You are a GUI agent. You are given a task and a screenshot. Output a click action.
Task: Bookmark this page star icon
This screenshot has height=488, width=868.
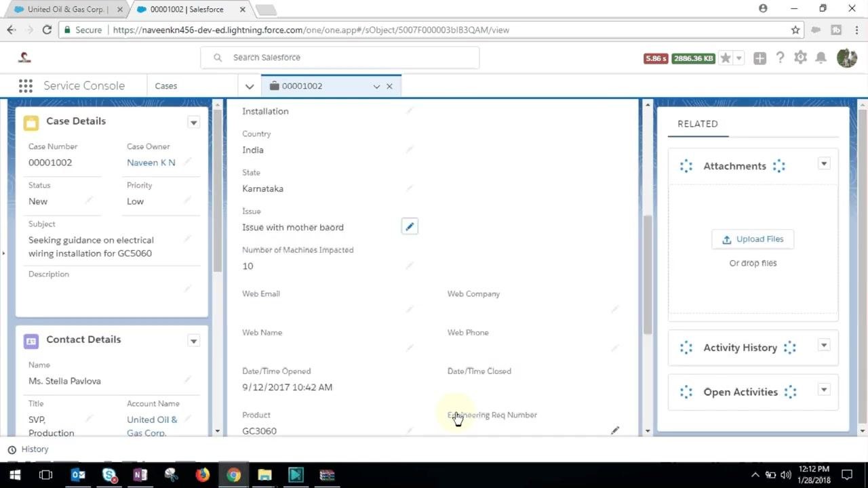795,30
